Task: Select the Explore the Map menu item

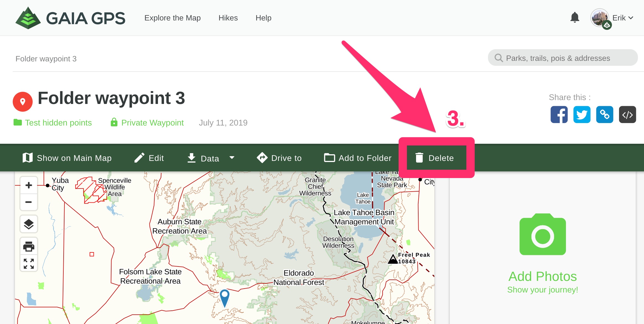Action: (x=172, y=17)
